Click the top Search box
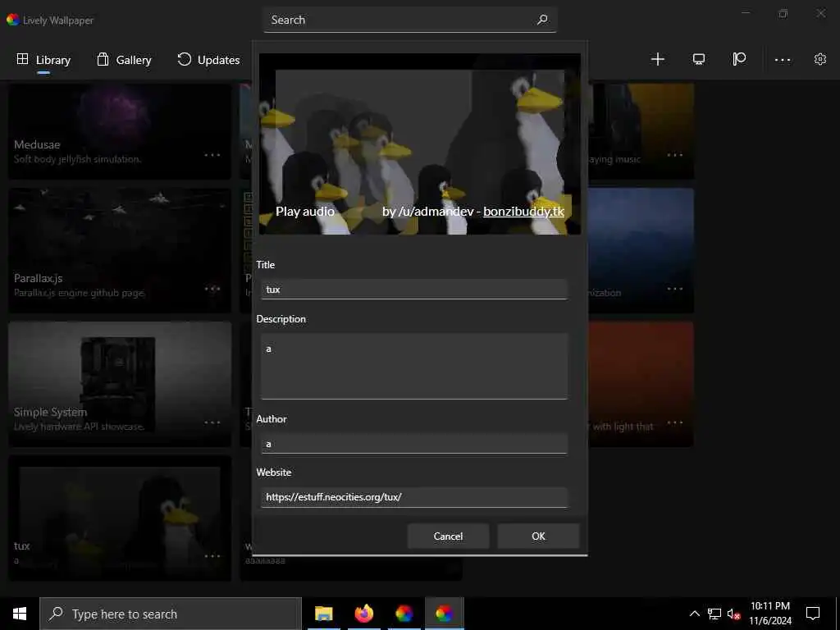Screen dimensions: 840x630 click(410, 20)
